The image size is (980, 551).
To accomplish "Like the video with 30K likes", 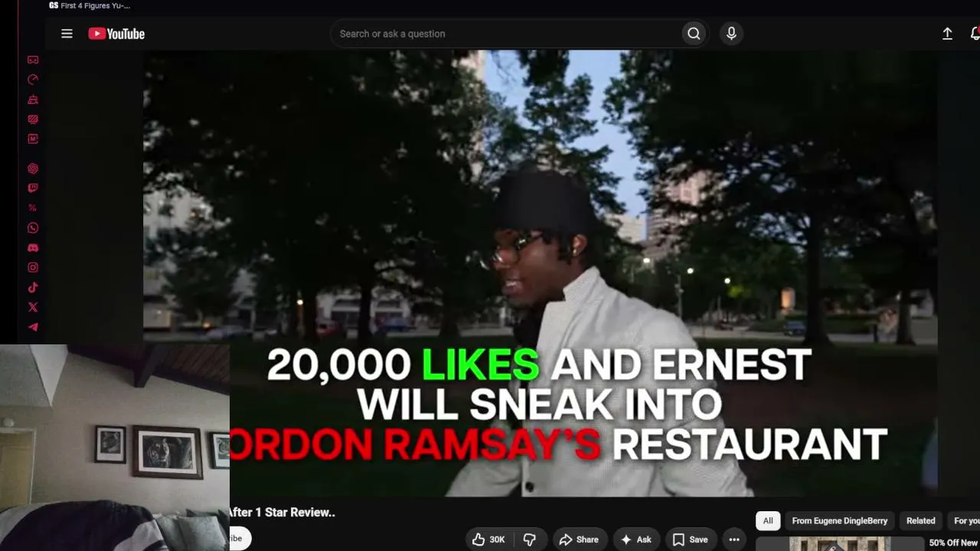I will tap(488, 540).
